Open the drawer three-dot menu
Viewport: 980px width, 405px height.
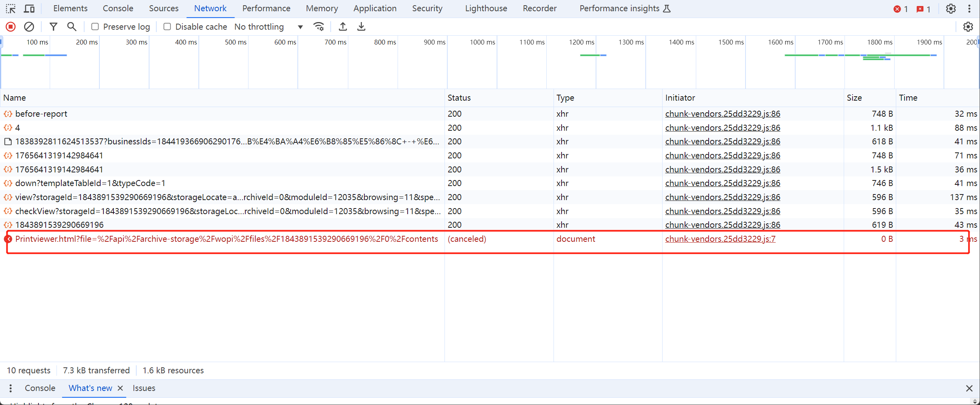(x=11, y=388)
